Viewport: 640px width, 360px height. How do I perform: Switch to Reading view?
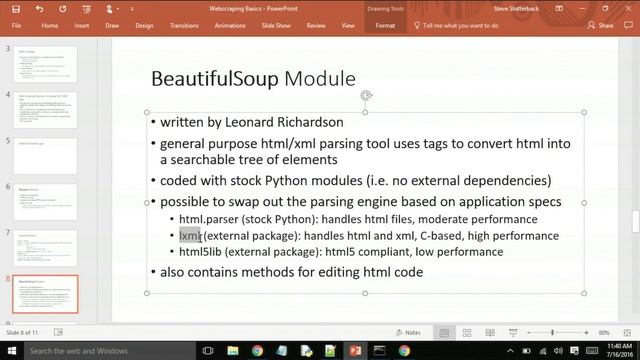tap(490, 333)
